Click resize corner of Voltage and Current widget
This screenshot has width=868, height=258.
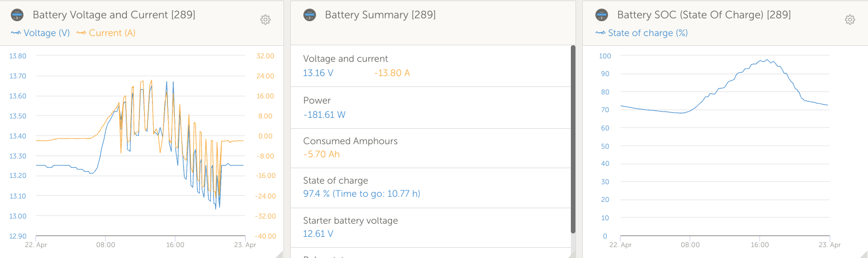click(x=279, y=254)
